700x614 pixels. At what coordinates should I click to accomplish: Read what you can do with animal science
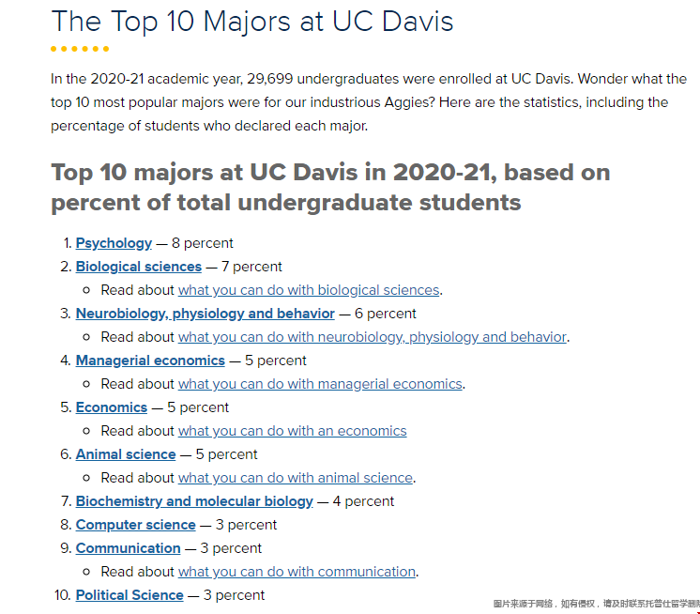point(296,478)
